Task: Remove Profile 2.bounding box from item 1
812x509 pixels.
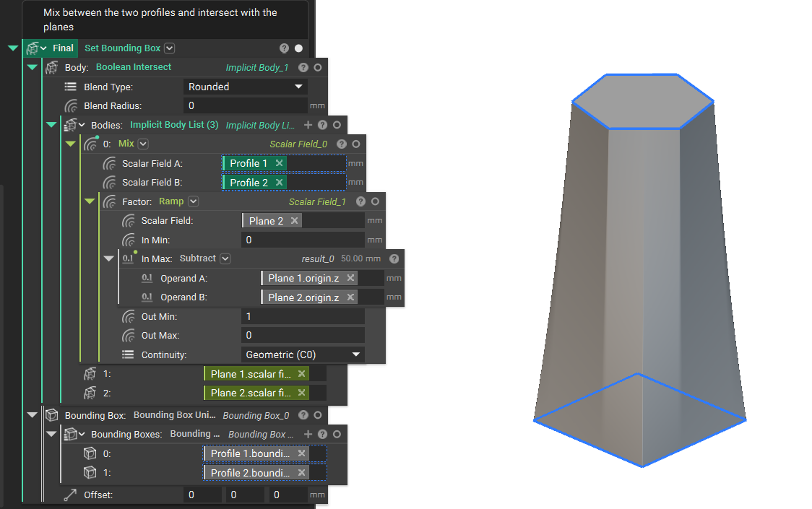Action: click(x=301, y=473)
